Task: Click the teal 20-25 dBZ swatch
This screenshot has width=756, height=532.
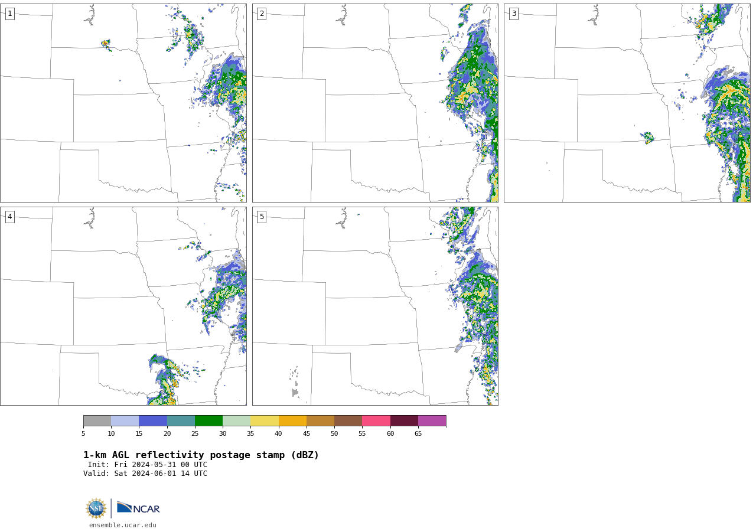Action: point(181,420)
